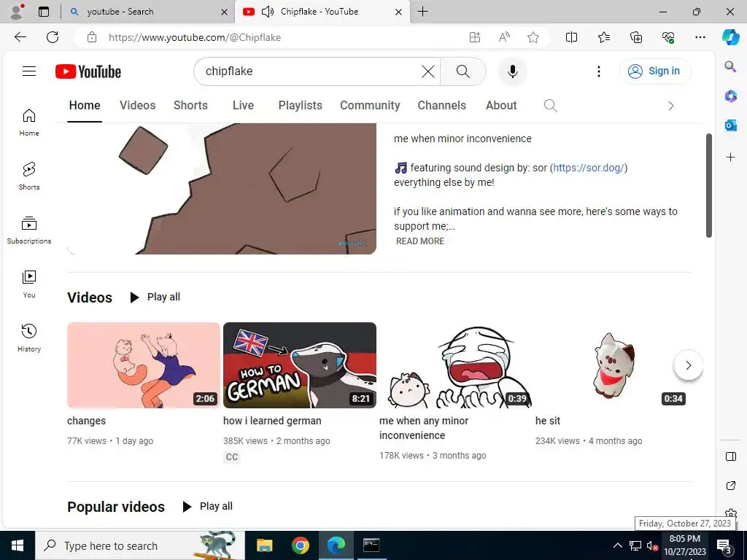Image resolution: width=747 pixels, height=560 pixels.
Task: Toggle split screen view
Action: coord(571,37)
